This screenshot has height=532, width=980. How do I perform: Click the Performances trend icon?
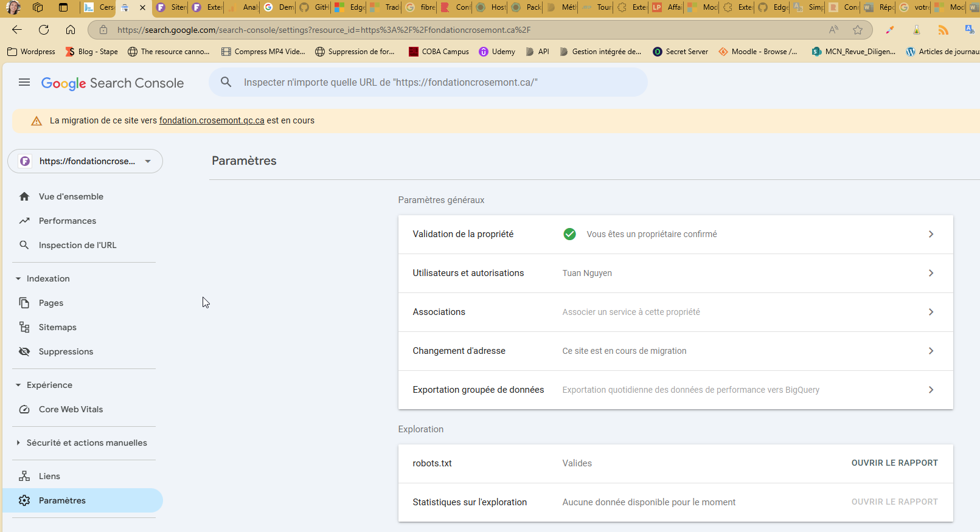point(24,221)
